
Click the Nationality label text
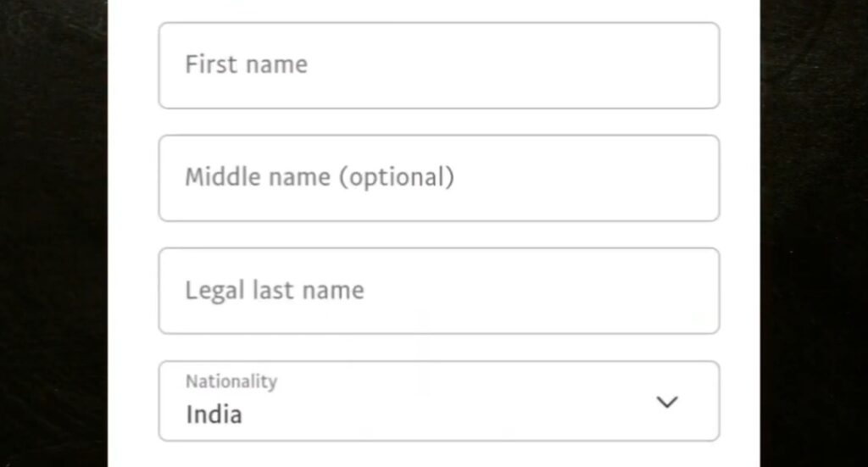tap(231, 381)
